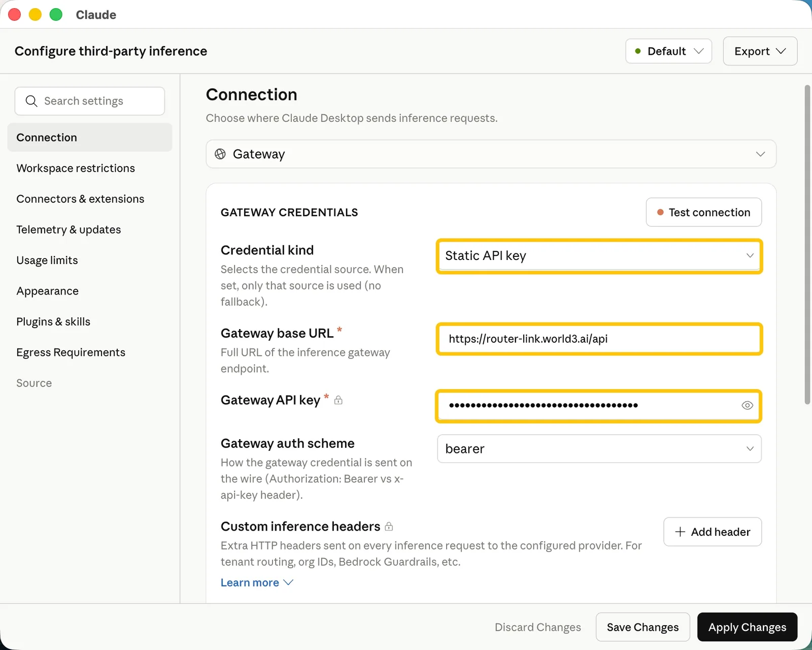Click the green status dot beside Default

coord(638,51)
